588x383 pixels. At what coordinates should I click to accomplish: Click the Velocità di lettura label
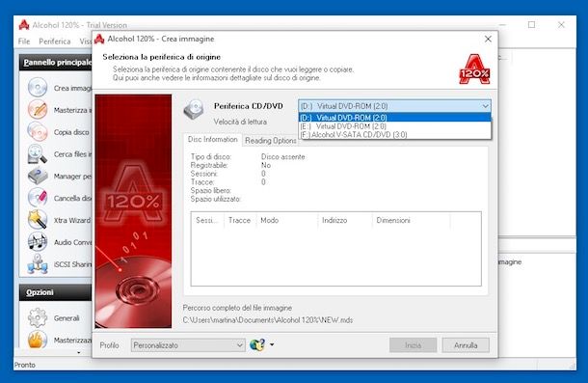point(240,122)
